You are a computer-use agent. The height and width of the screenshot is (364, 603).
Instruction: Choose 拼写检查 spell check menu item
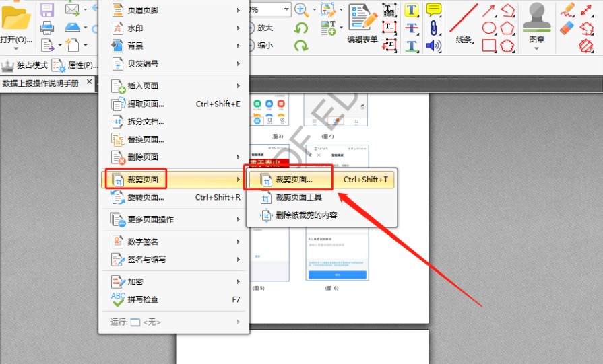[x=174, y=299]
